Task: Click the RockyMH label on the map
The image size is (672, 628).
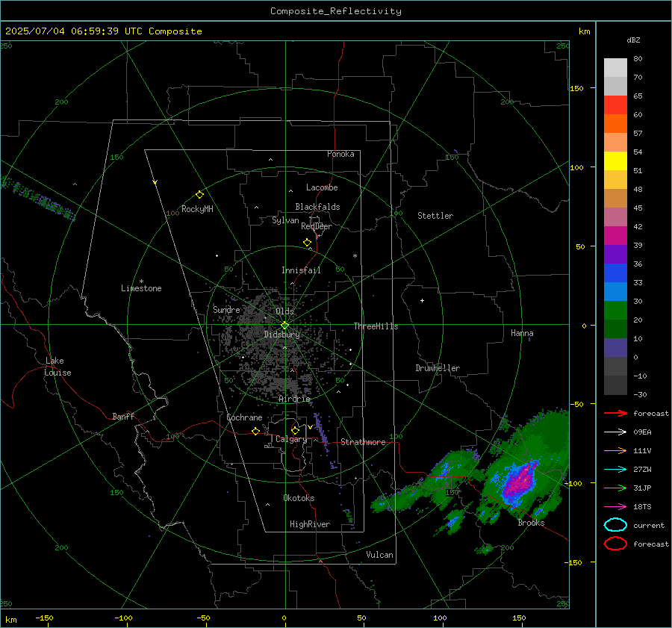Action: coord(197,209)
